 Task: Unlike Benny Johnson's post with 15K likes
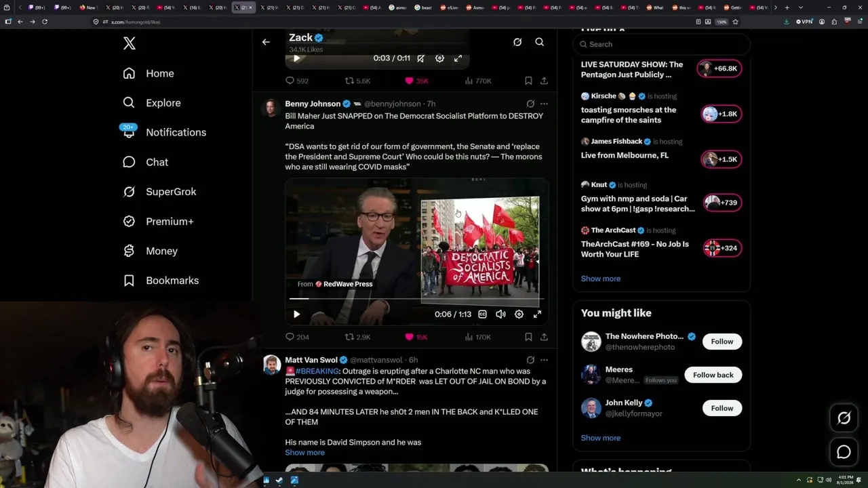tap(416, 337)
